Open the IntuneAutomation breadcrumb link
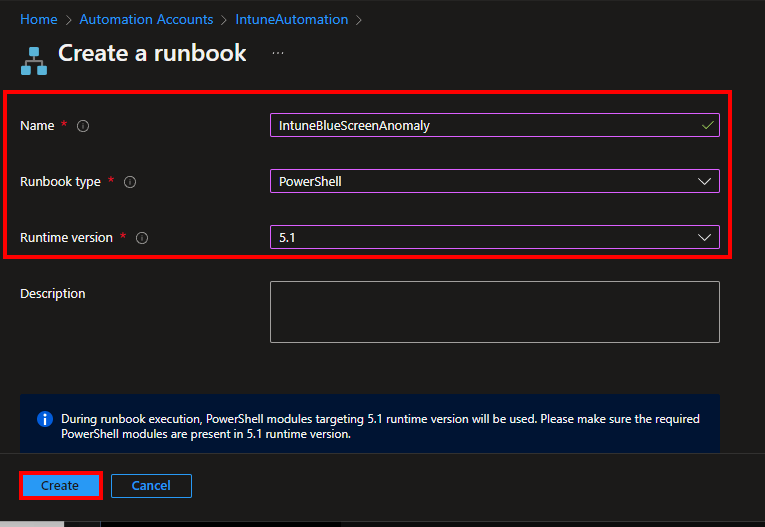 [x=292, y=20]
